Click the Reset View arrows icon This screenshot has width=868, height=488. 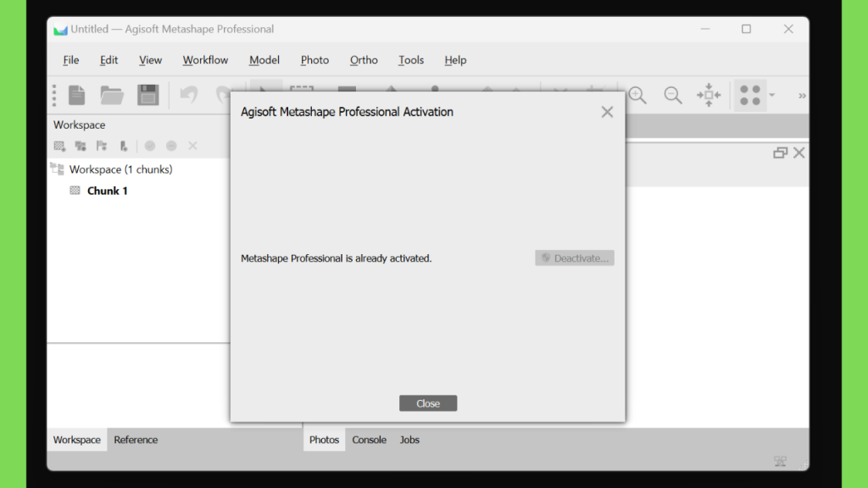709,95
